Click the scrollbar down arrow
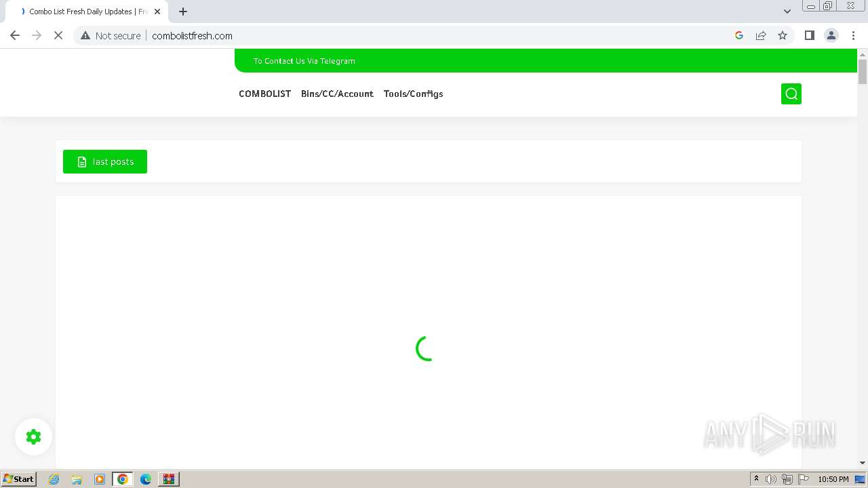This screenshot has height=488, width=868. pos(863,463)
